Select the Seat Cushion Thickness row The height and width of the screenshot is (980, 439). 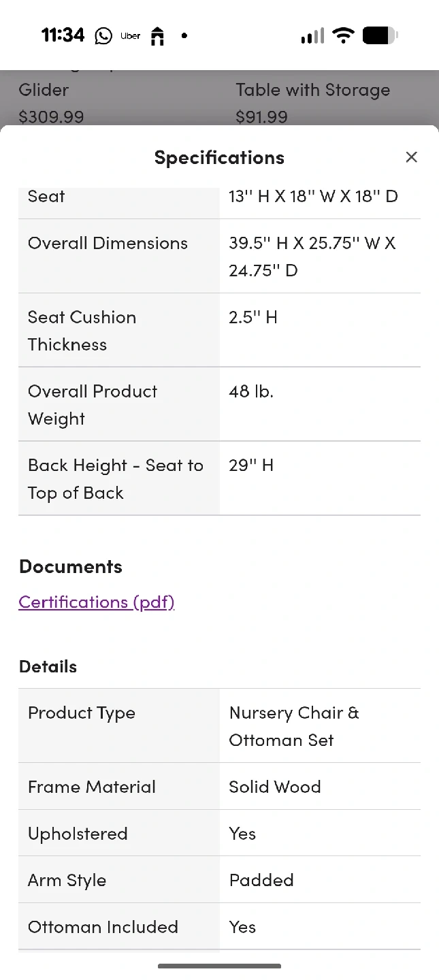coord(219,331)
